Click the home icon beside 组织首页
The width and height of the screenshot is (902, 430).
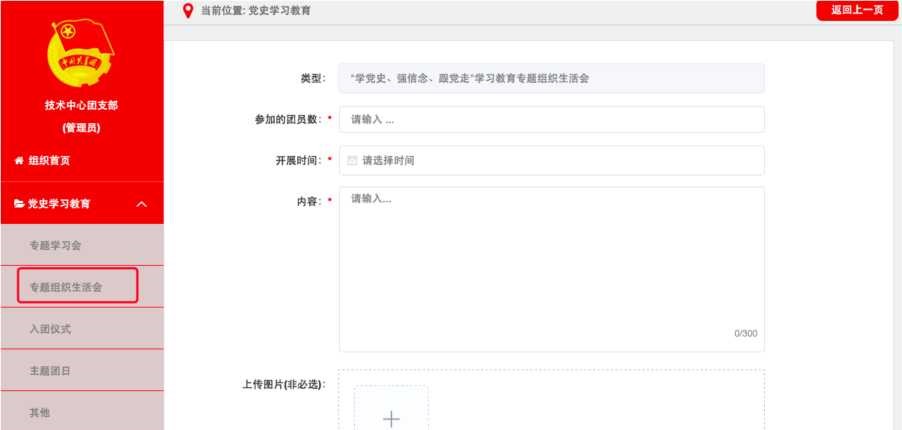[x=18, y=160]
